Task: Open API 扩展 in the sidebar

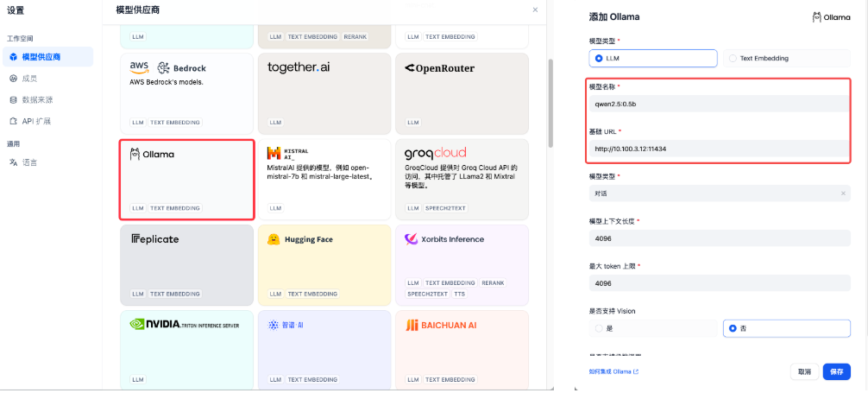Action: [48, 121]
